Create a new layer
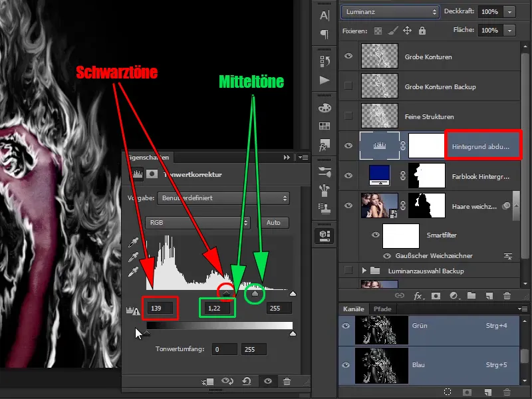Image resolution: width=532 pixels, height=399 pixels. click(489, 296)
